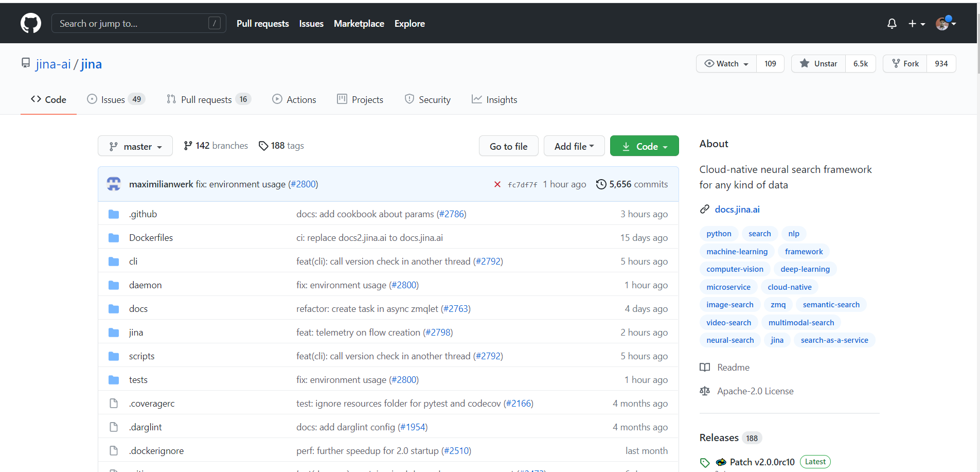
Task: Open the Add file dropdown
Action: pos(574,146)
